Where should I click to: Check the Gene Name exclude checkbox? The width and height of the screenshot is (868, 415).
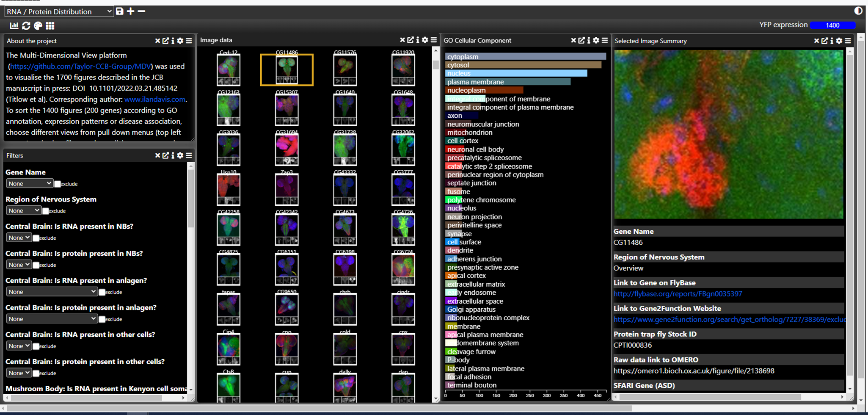tap(58, 184)
